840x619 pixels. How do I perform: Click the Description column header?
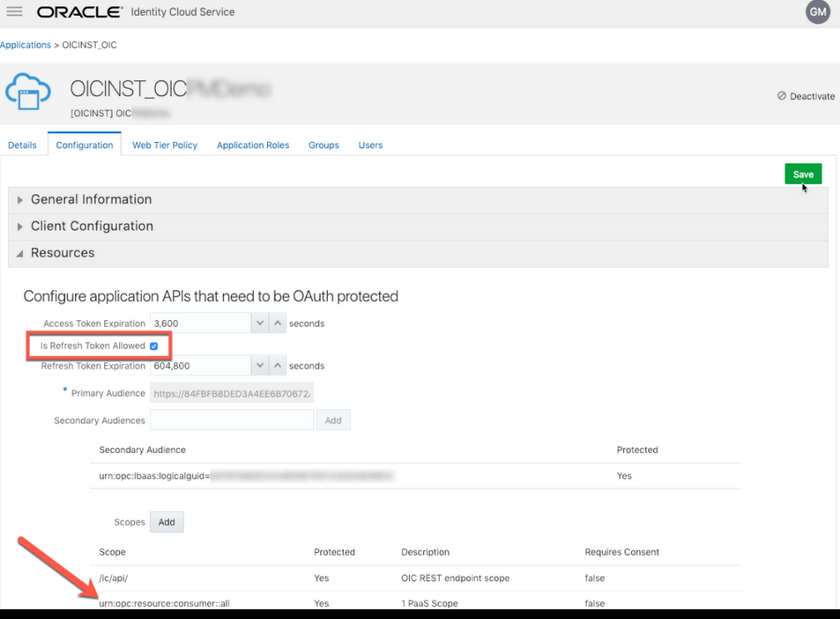426,552
